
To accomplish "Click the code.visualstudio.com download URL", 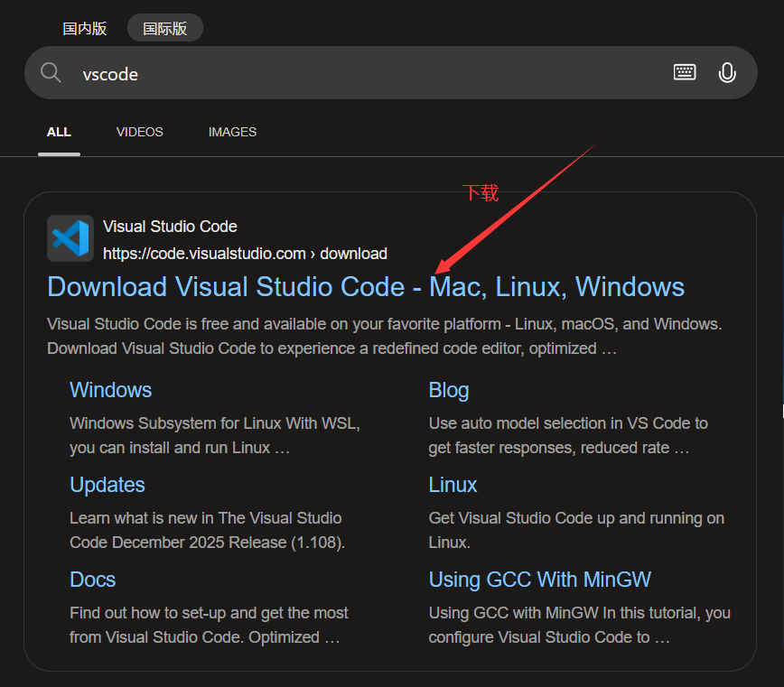I will pos(245,254).
